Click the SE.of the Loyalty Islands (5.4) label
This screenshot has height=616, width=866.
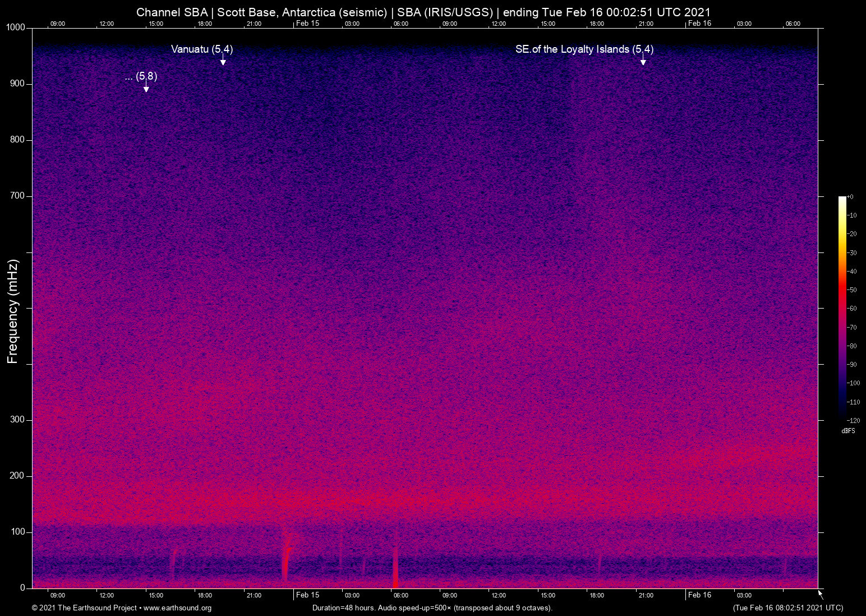tap(584, 49)
